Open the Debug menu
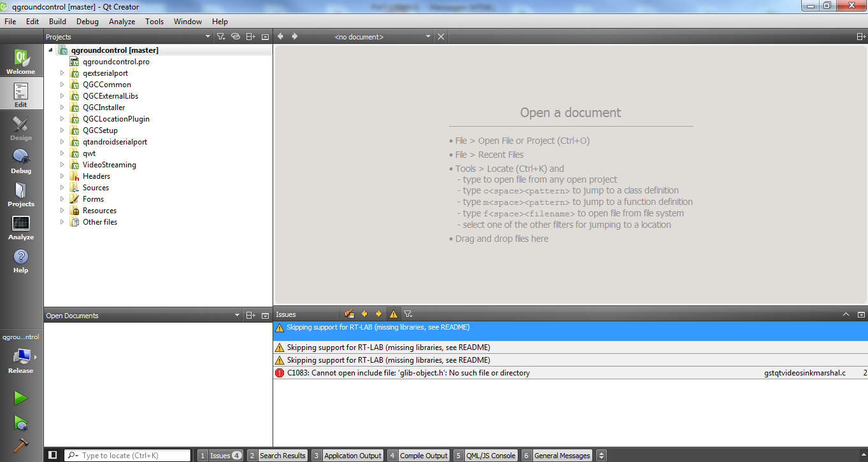The height and width of the screenshot is (462, 868). 87,21
